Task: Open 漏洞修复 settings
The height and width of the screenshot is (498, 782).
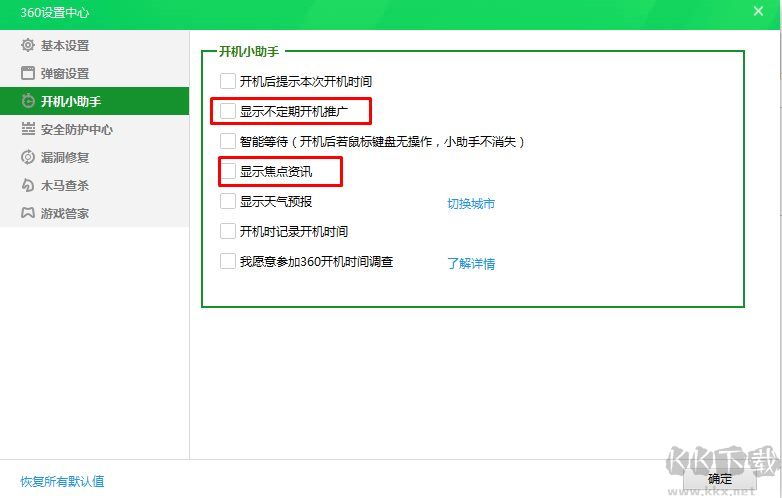Action: pos(95,157)
